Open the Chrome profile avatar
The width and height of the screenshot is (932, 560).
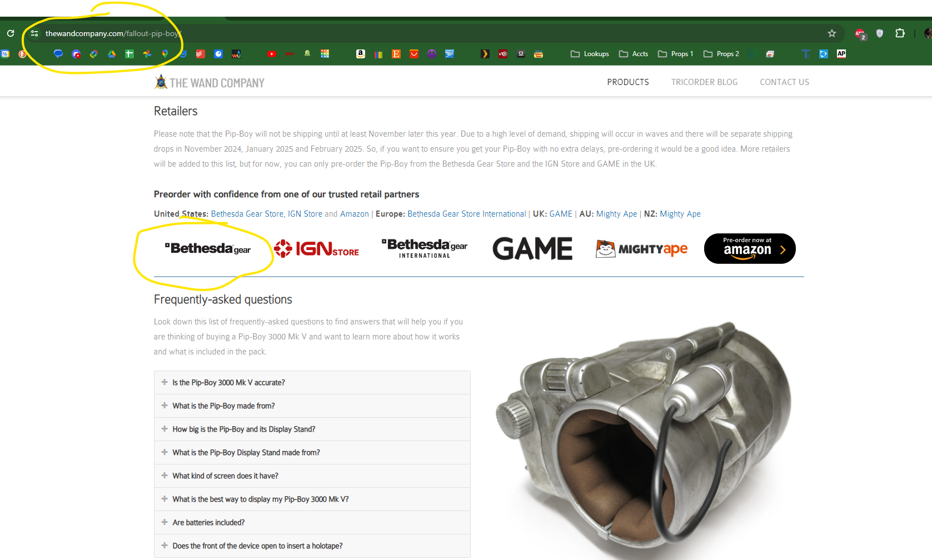coord(928,33)
